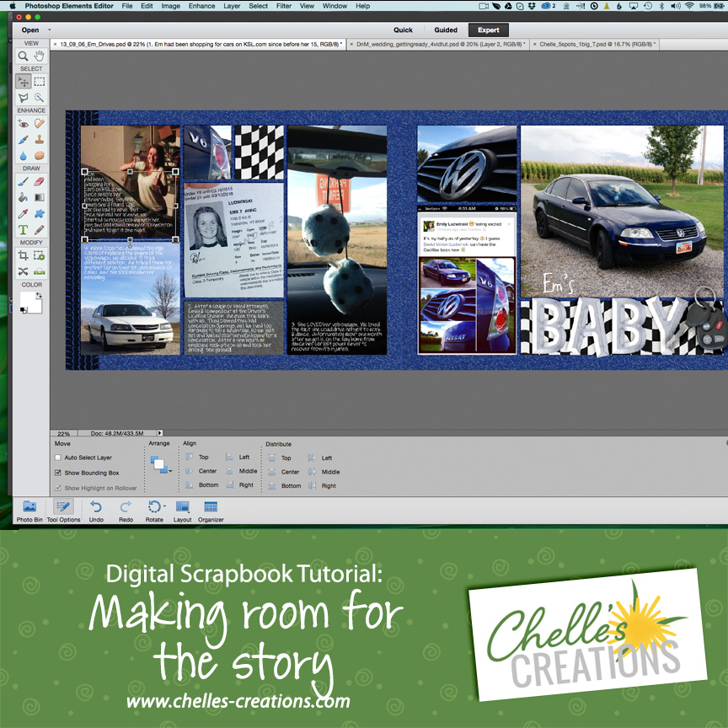Viewport: 728px width, 728px height.
Task: Open the macOS Bluetooth menu icon
Action: tap(661, 6)
